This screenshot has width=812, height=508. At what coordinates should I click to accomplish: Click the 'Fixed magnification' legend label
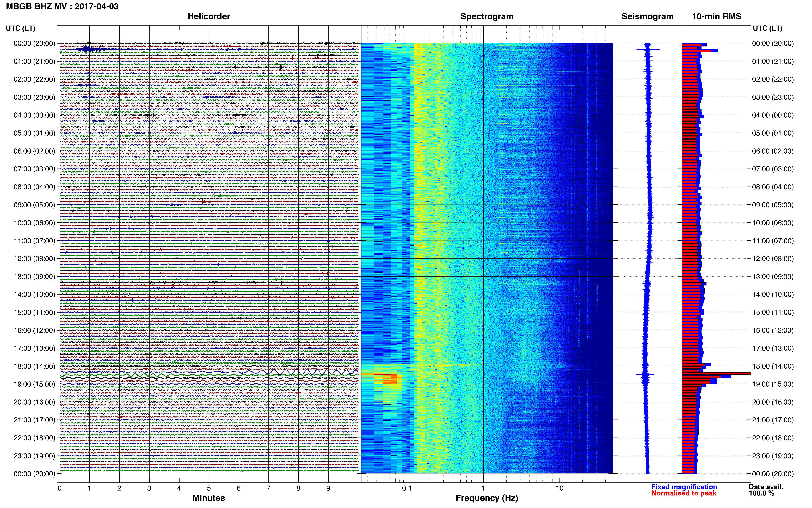tap(684, 487)
